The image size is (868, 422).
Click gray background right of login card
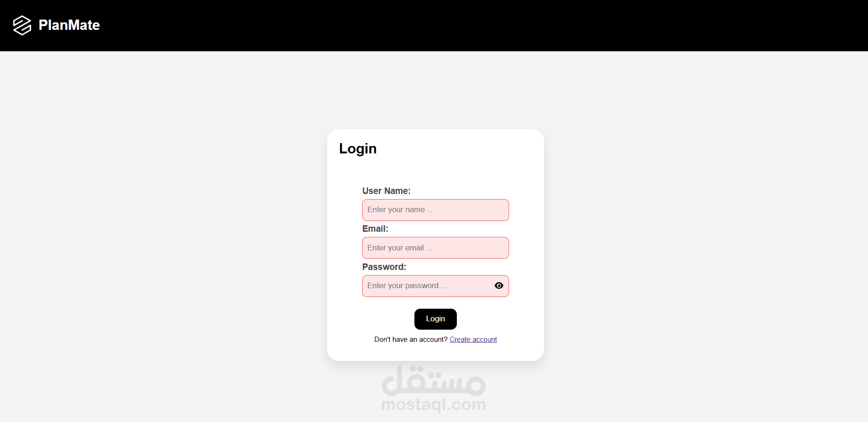tap(699, 242)
